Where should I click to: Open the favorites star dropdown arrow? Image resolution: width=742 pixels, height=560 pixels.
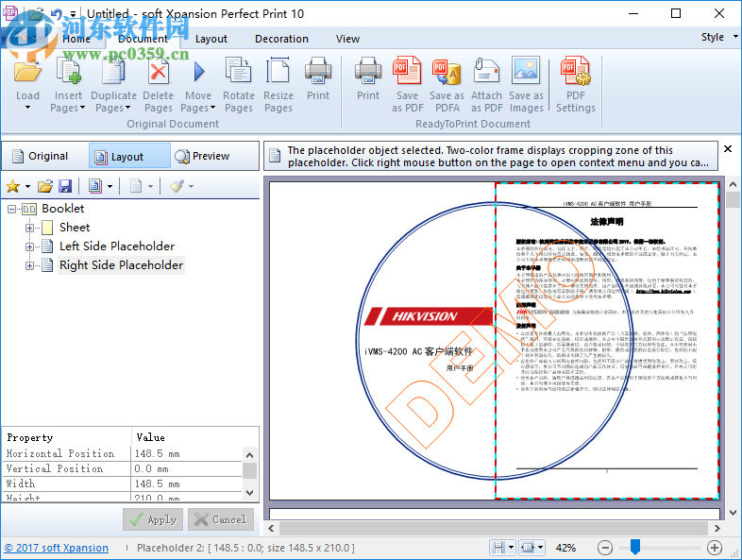coord(27,186)
